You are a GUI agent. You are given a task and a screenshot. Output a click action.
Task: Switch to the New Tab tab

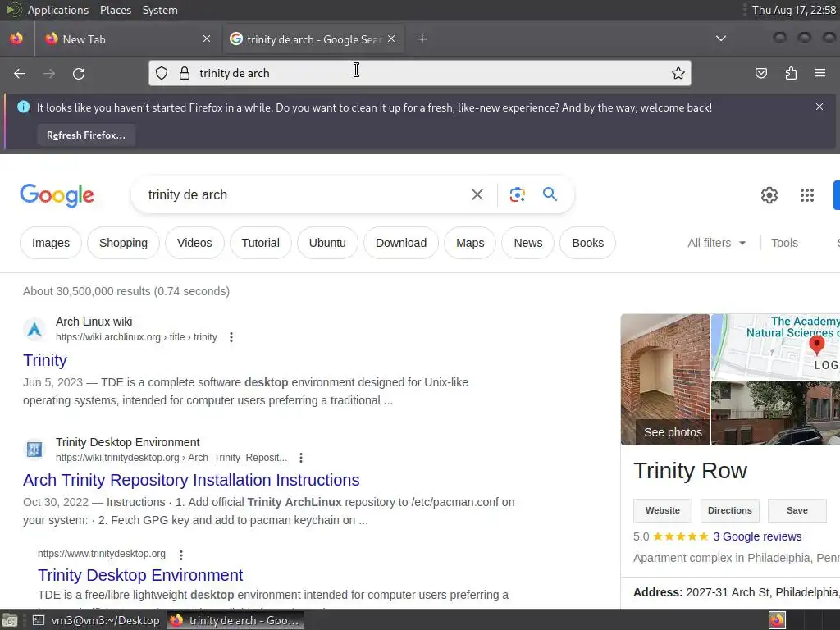[x=129, y=39]
